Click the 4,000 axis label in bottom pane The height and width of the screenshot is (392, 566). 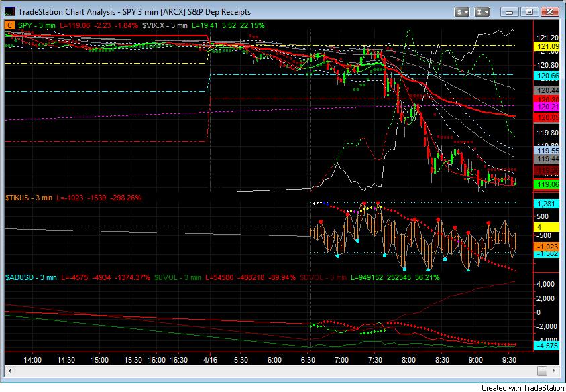click(546, 284)
